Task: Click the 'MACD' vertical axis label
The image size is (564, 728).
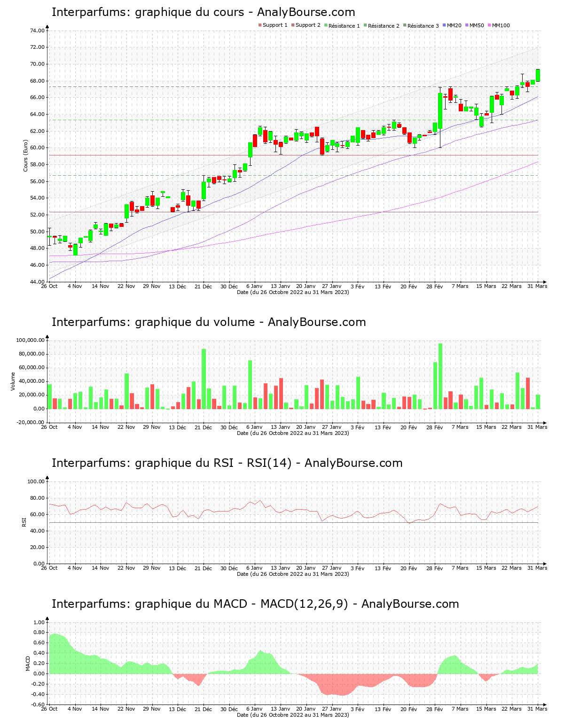Action: tap(28, 663)
